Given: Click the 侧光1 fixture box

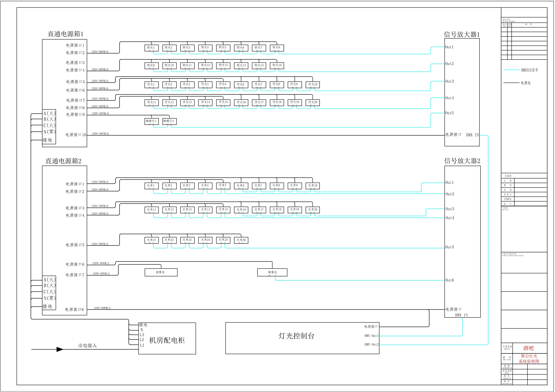Looking at the screenshot, I should 152,48.
